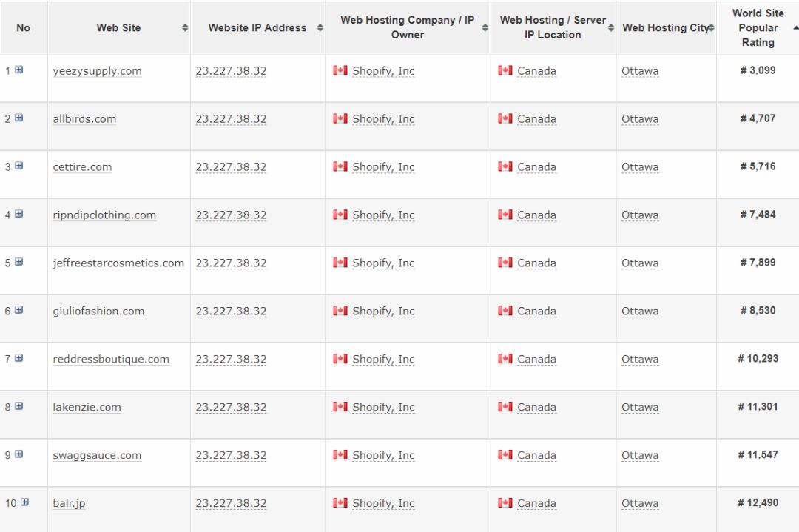Click IP address 23.227.38.32 for lakenzie.com

click(x=231, y=407)
